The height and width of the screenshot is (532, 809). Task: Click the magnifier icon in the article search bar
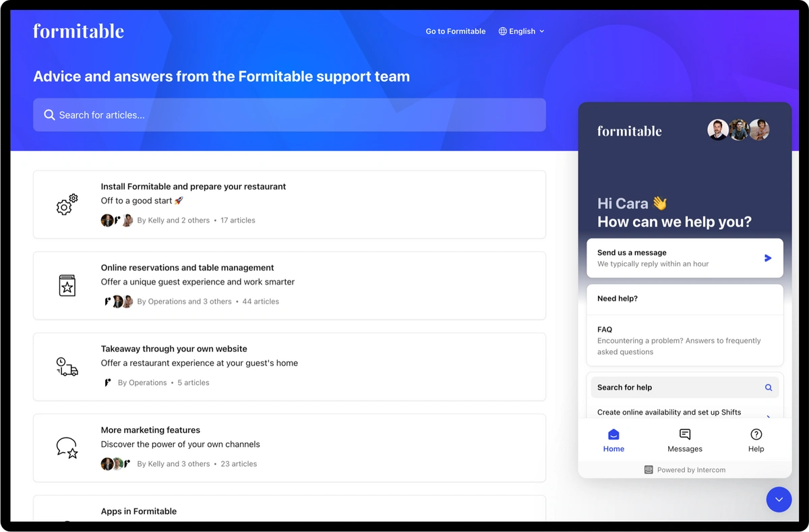coord(49,115)
